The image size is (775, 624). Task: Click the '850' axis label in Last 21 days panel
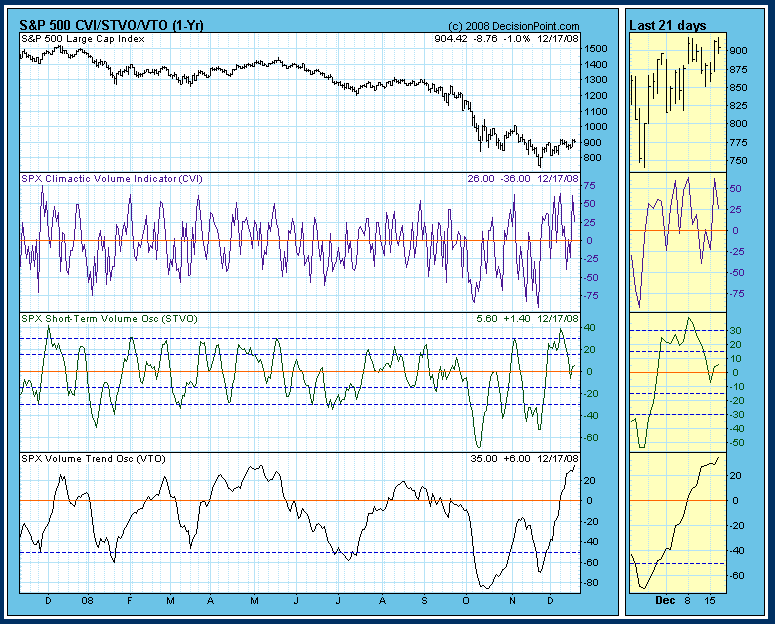coord(739,88)
